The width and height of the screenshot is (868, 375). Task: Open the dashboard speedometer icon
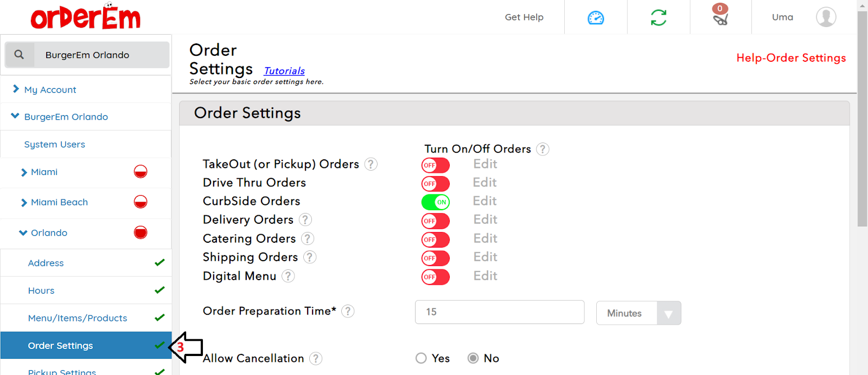pyautogui.click(x=596, y=18)
